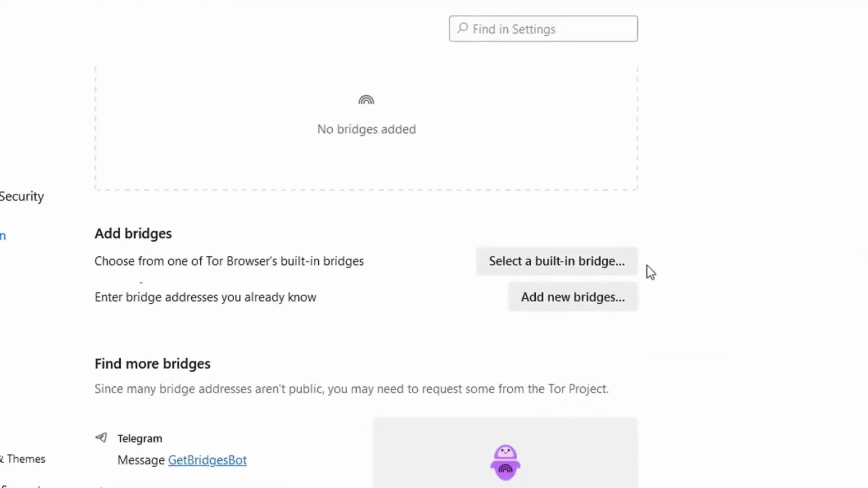Open the GetBridgesBot Telegram link
This screenshot has width=868, height=488.
pos(208,460)
